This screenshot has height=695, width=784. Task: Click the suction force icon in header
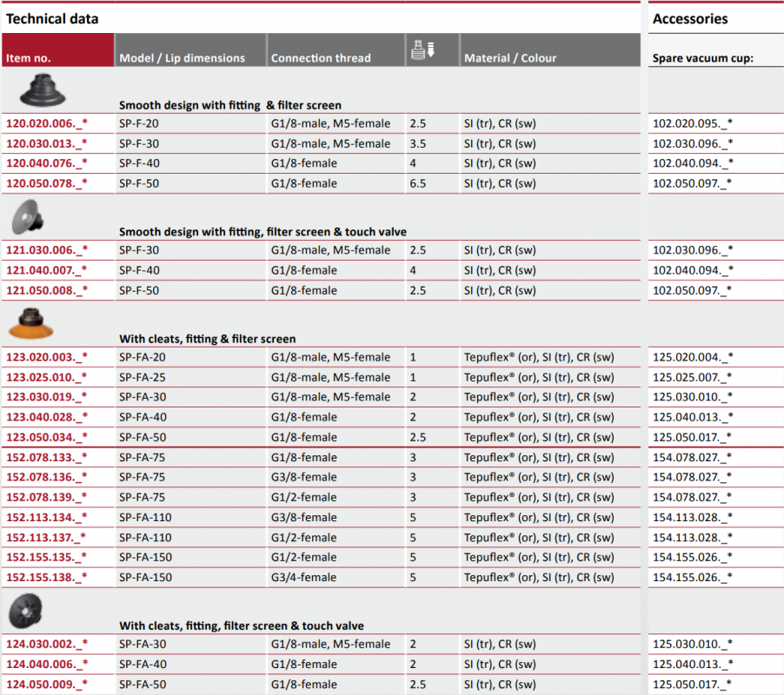coord(423,50)
